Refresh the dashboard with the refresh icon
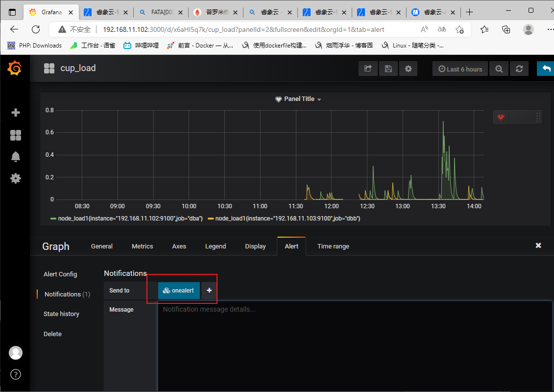 coord(519,69)
